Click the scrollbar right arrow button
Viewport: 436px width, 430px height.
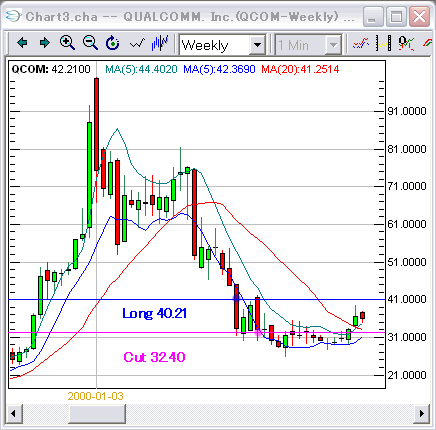pos(422,414)
